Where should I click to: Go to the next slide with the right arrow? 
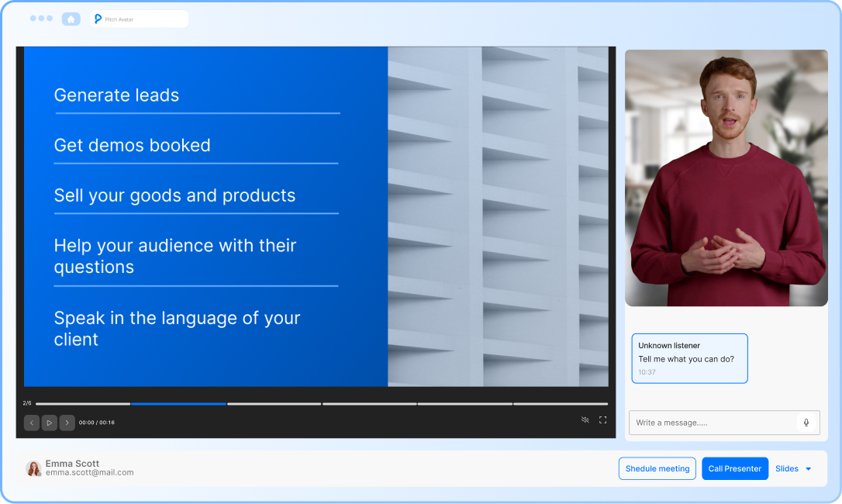click(x=67, y=422)
